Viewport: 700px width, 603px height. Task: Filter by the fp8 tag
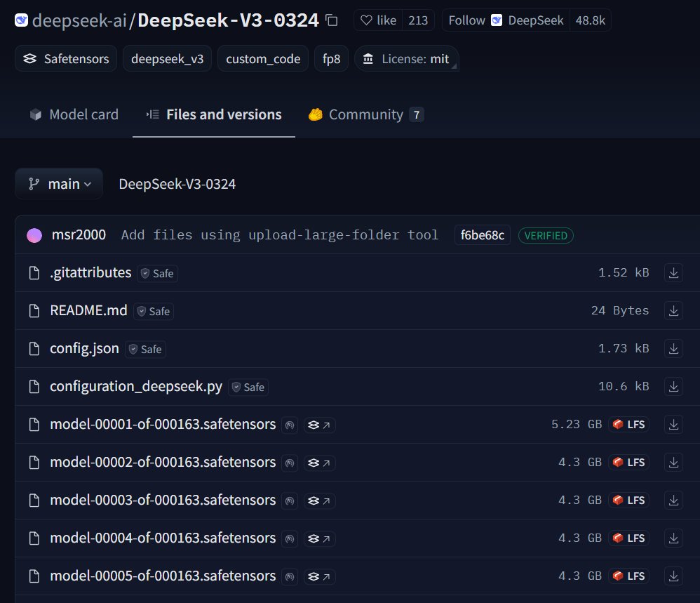331,58
